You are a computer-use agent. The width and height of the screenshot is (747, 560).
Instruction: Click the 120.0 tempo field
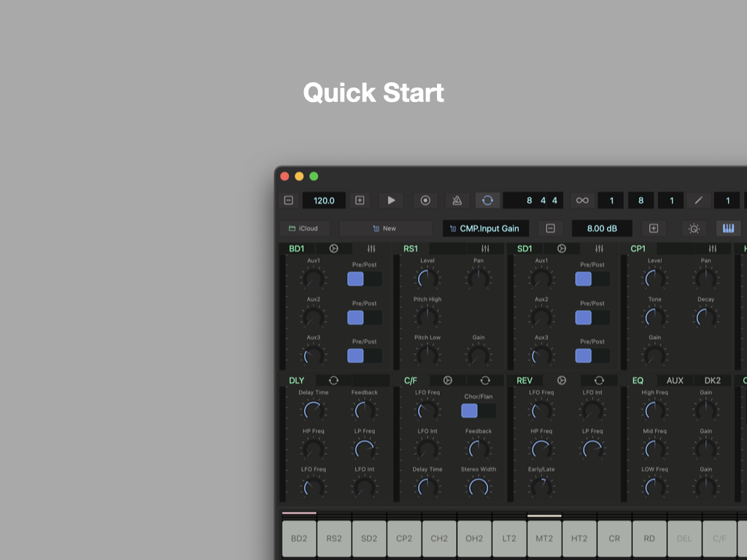pyautogui.click(x=324, y=201)
